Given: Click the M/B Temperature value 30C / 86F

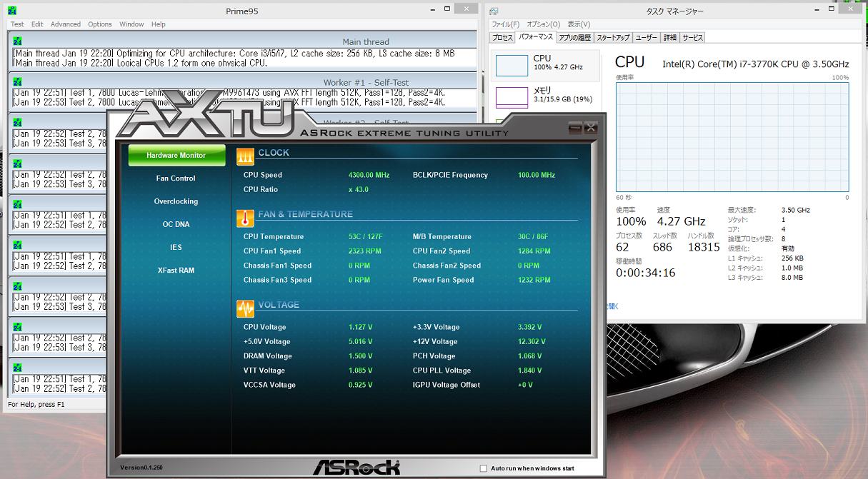Looking at the screenshot, I should point(533,236).
